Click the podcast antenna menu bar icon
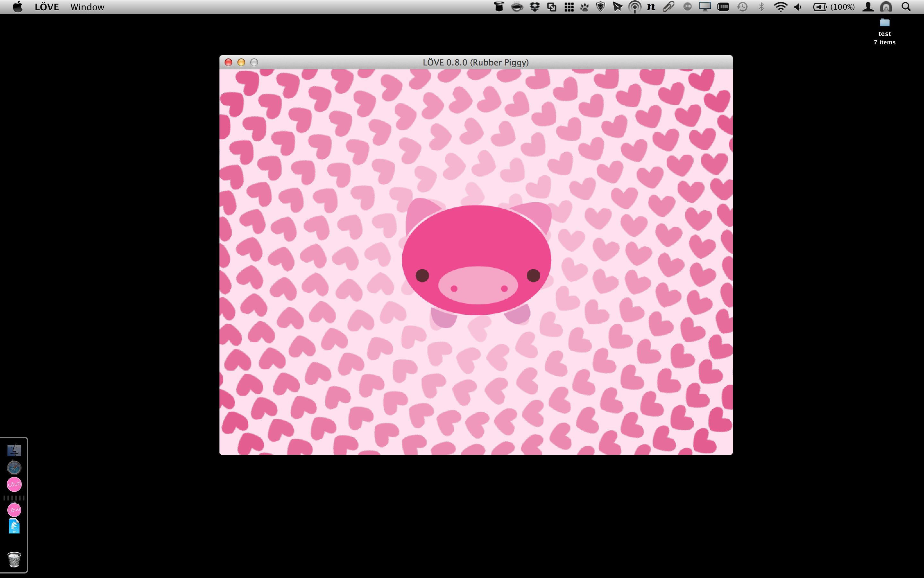The height and width of the screenshot is (578, 924). click(635, 7)
